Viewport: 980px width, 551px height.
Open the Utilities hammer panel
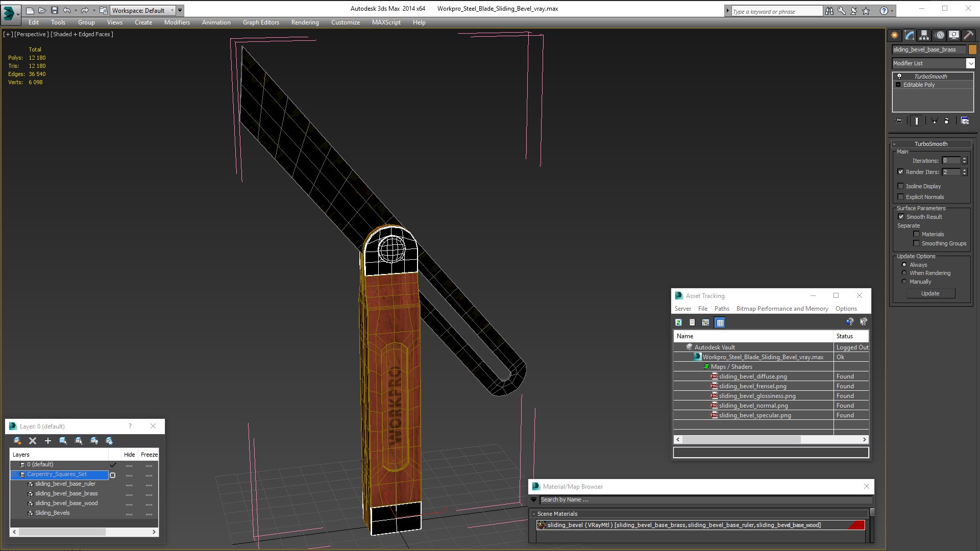pos(968,35)
